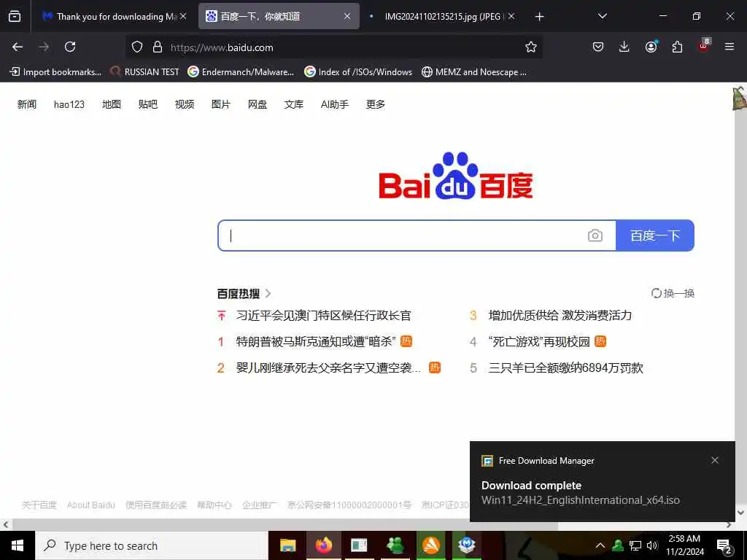The height and width of the screenshot is (560, 747).
Task: Close the Free Download Manager notification
Action: [x=715, y=460]
